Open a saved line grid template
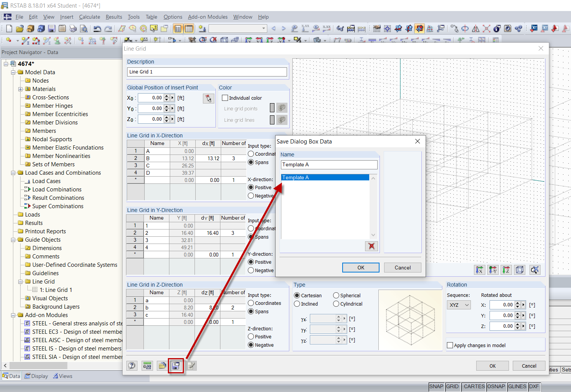Screen dimensions: 571x392 (162, 365)
